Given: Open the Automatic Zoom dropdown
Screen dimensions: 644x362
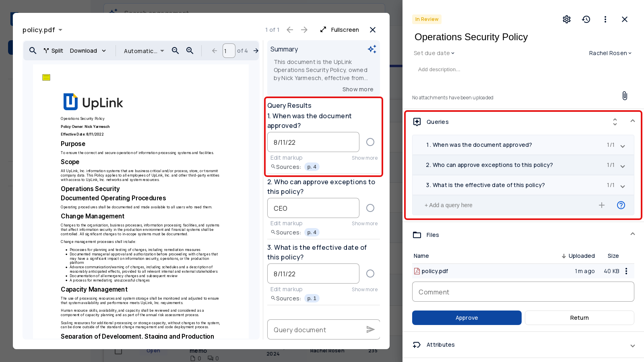Looking at the screenshot, I should point(143,51).
